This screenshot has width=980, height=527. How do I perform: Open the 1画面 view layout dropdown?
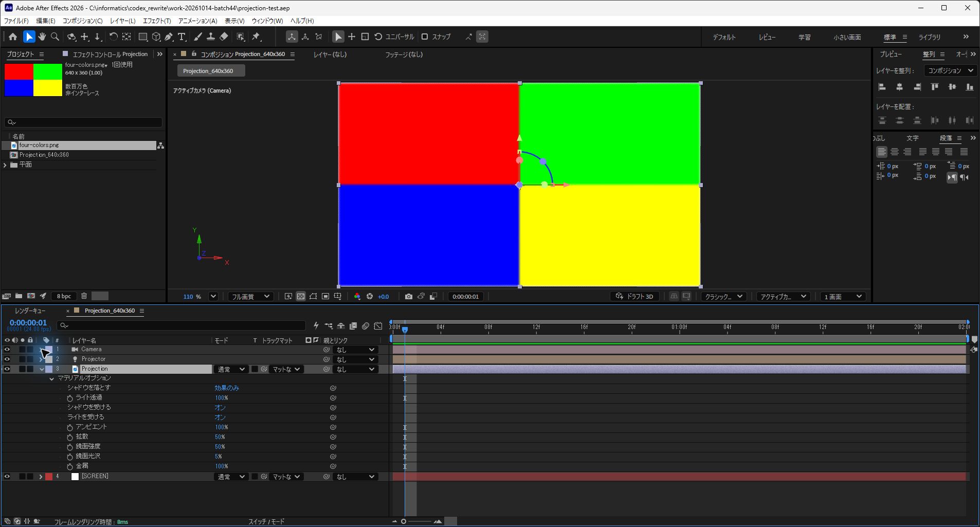pos(843,297)
